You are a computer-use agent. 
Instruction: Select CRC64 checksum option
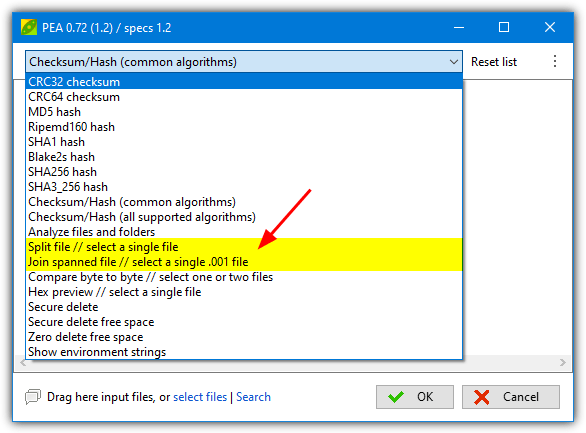tap(244, 97)
